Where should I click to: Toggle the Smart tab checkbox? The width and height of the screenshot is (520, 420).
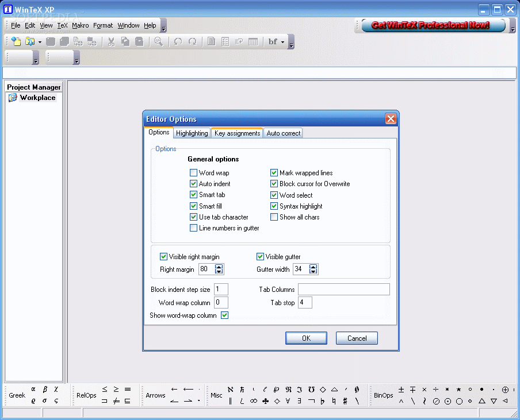193,194
